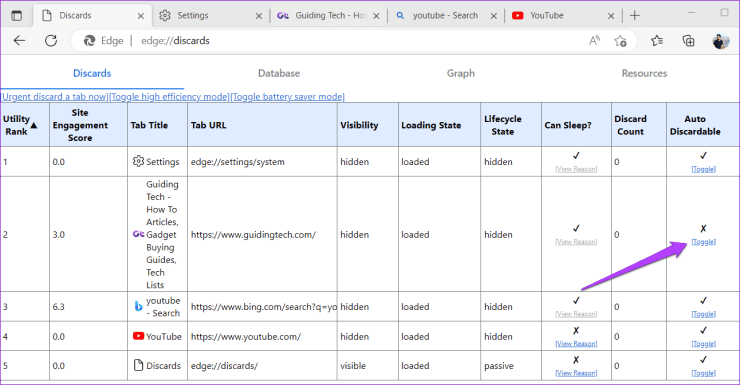
Task: Open the user profile avatar
Action: (720, 41)
